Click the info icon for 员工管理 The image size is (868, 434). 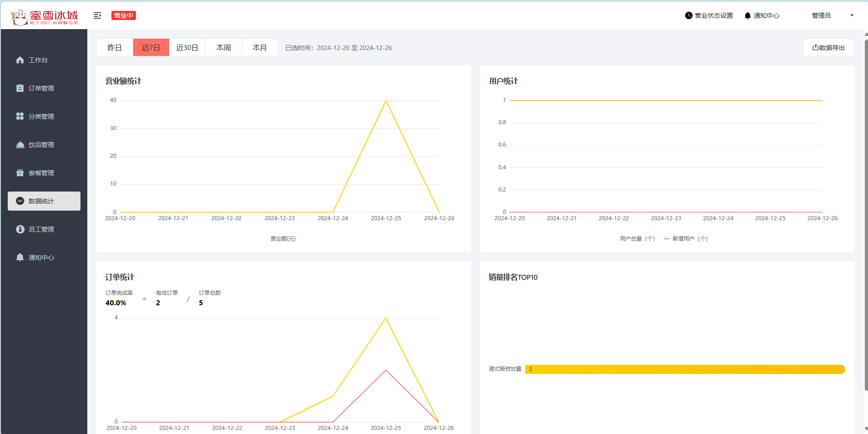pos(20,229)
